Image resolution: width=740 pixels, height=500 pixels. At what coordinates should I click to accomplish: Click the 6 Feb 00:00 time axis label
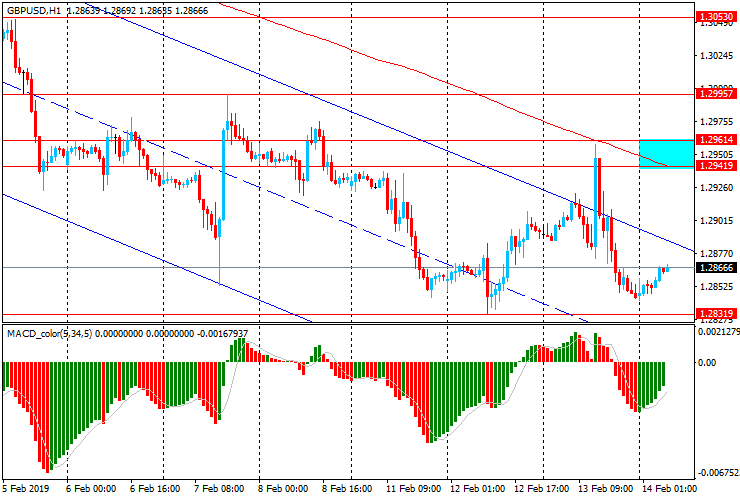pyautogui.click(x=91, y=488)
